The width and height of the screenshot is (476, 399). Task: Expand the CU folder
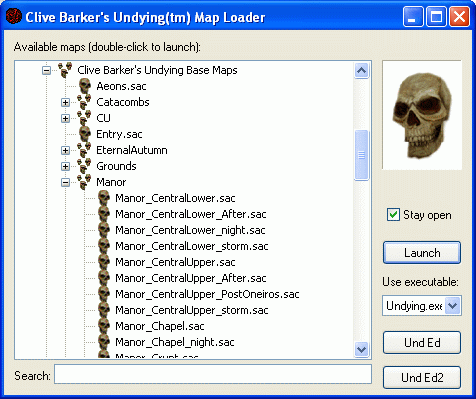[x=65, y=118]
